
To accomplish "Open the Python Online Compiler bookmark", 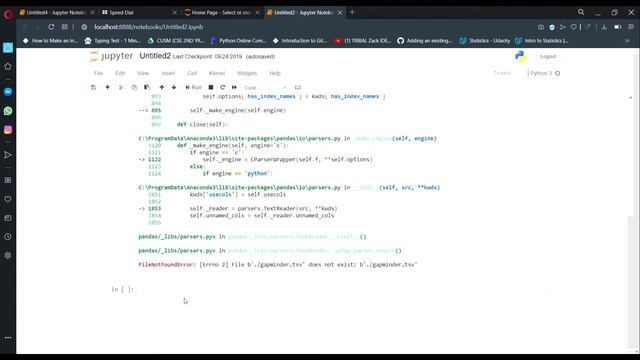I will point(238,41).
